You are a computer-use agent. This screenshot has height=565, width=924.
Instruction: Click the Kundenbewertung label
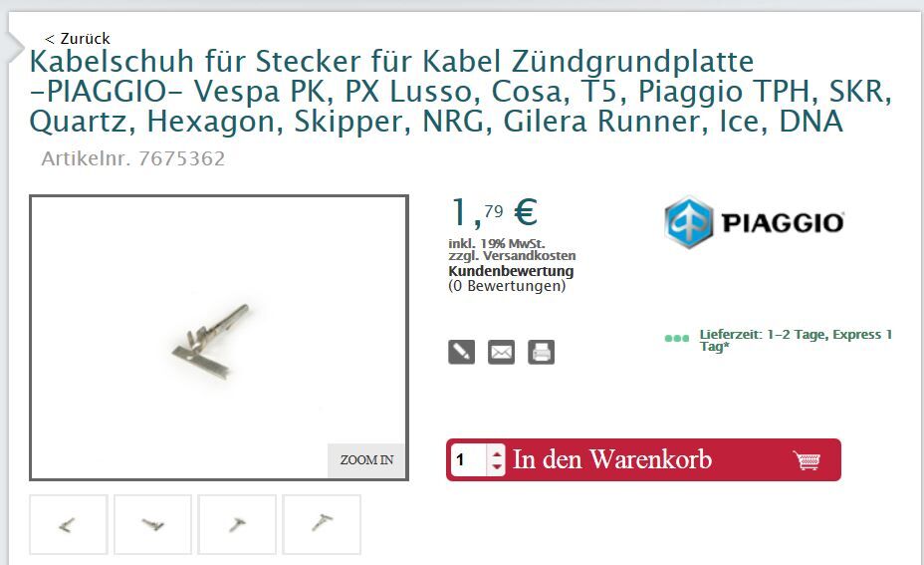click(511, 271)
